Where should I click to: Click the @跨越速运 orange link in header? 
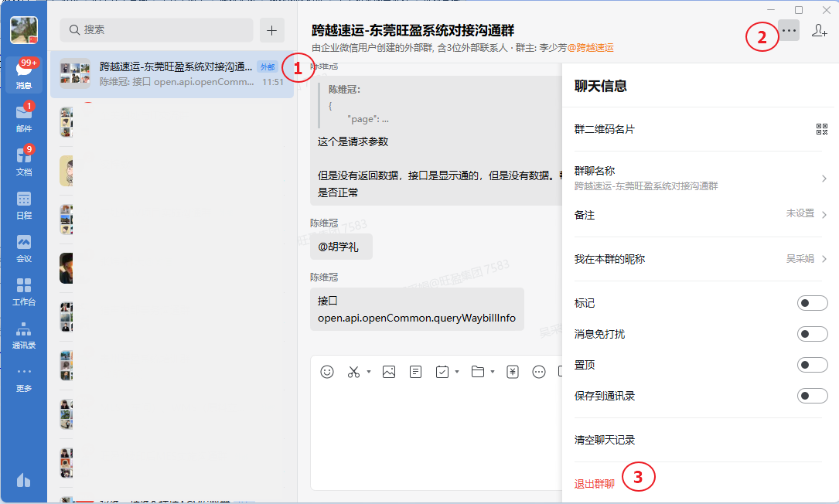590,48
